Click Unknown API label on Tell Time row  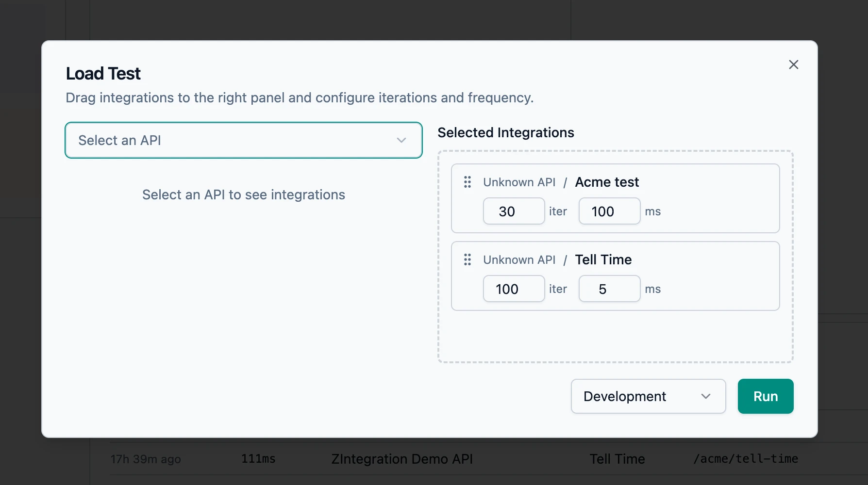click(x=519, y=259)
